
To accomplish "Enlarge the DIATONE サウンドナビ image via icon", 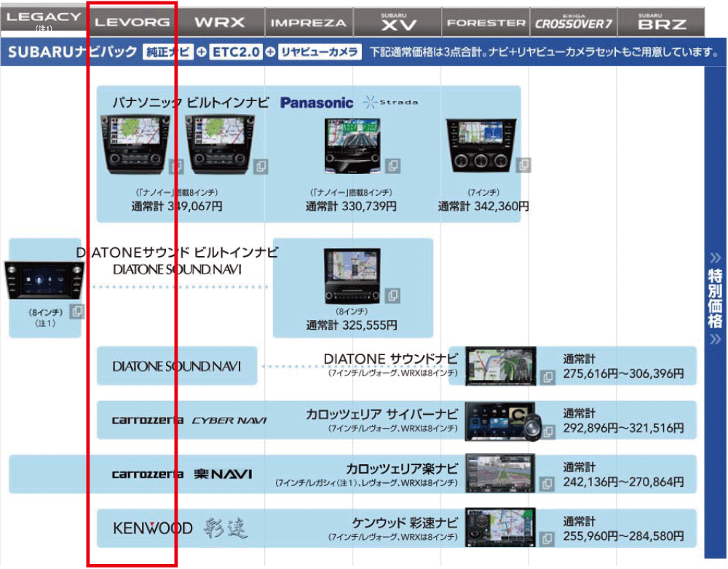I will pos(547,378).
